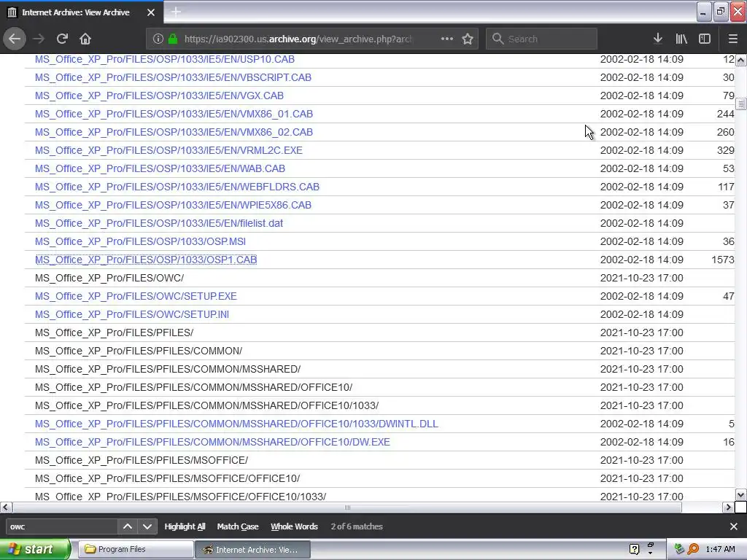
Task: Open the VMX86_02.CAB file link
Action: coord(174,132)
